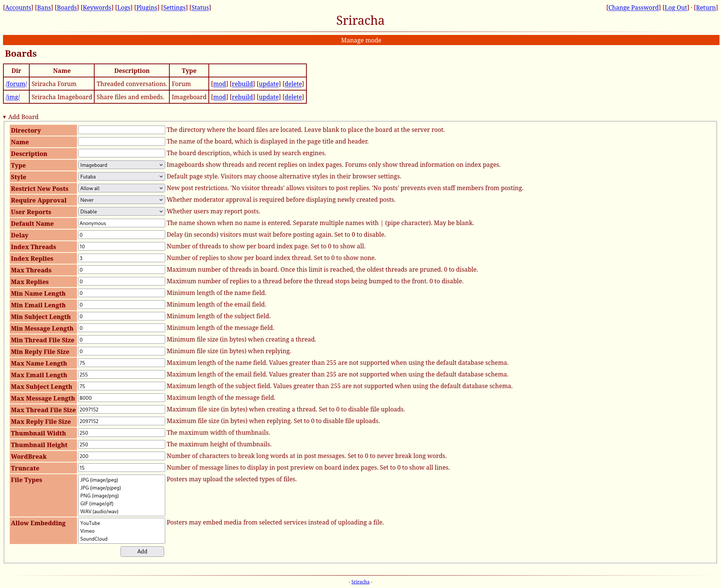Open the Settings page

pyautogui.click(x=174, y=8)
